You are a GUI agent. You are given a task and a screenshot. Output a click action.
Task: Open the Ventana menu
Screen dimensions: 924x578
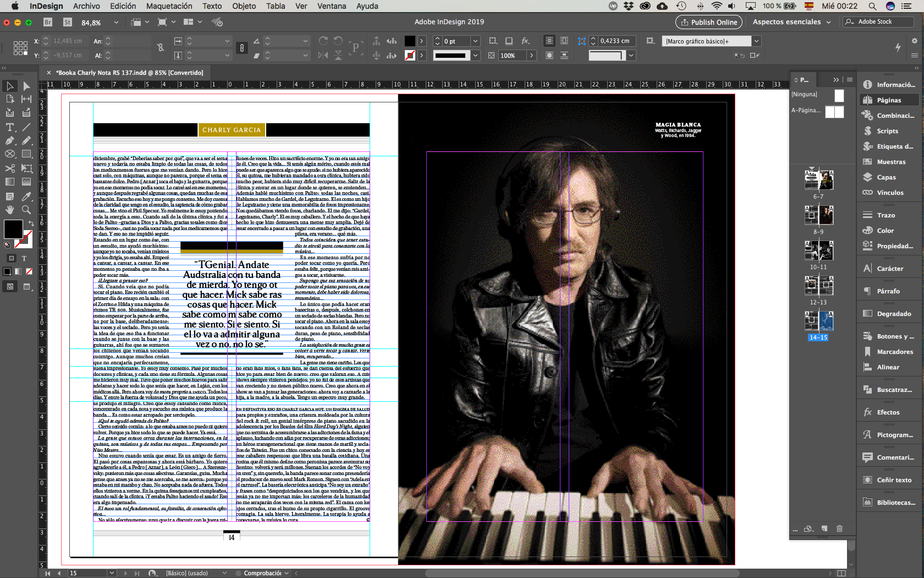(332, 6)
